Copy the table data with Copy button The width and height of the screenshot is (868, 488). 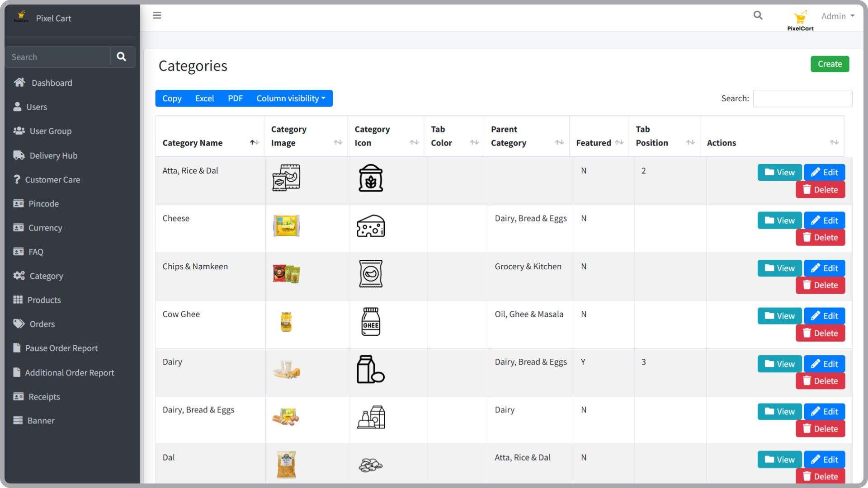[172, 99]
